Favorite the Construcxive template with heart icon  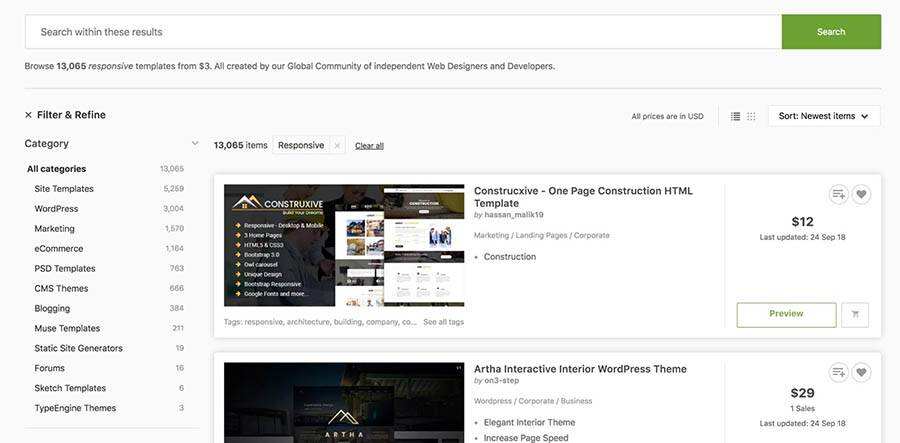[861, 194]
